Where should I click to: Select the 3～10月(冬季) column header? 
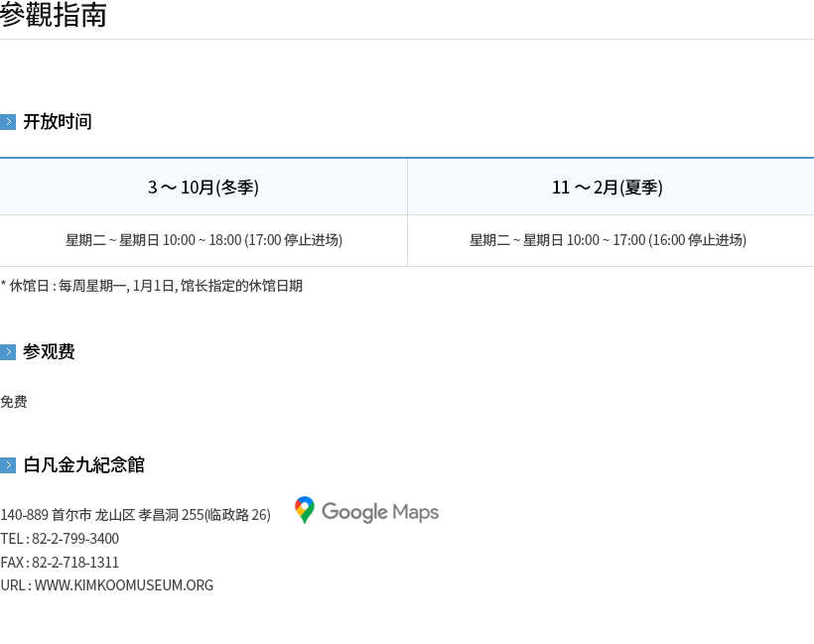click(x=203, y=187)
